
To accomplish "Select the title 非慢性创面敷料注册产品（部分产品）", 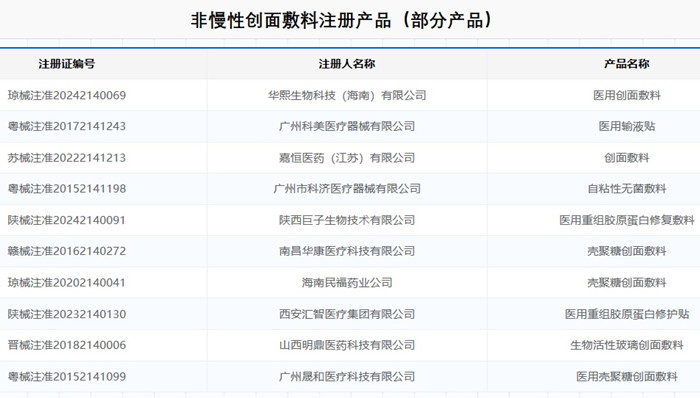I will coord(342,20).
